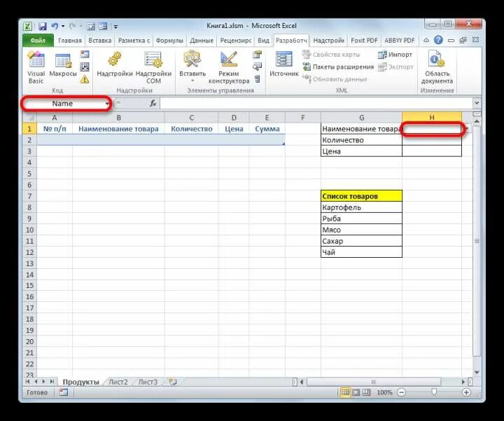504x421 pixels.
Task: Open the ABBYY PDF ribbon tab
Action: pos(400,41)
